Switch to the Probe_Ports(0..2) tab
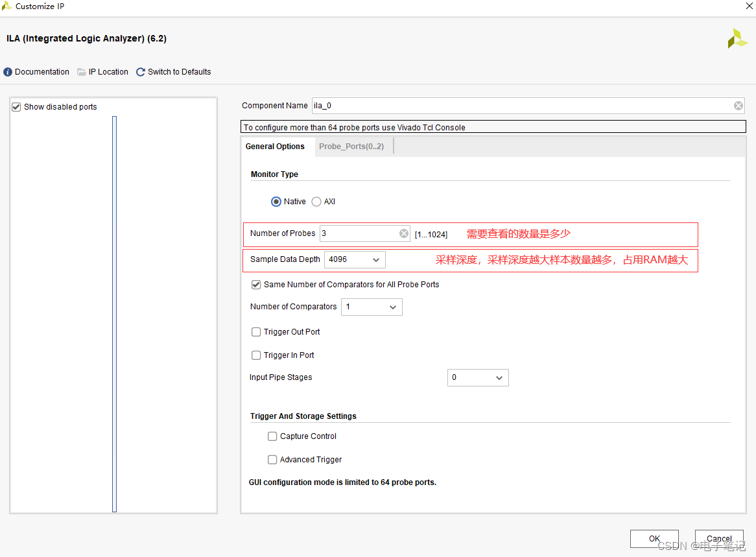756x557 pixels. coord(351,146)
